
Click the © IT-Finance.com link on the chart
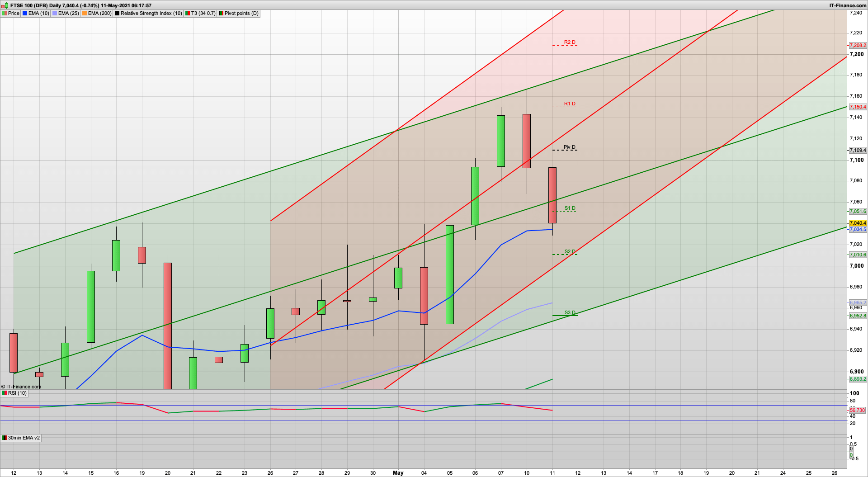point(22,387)
